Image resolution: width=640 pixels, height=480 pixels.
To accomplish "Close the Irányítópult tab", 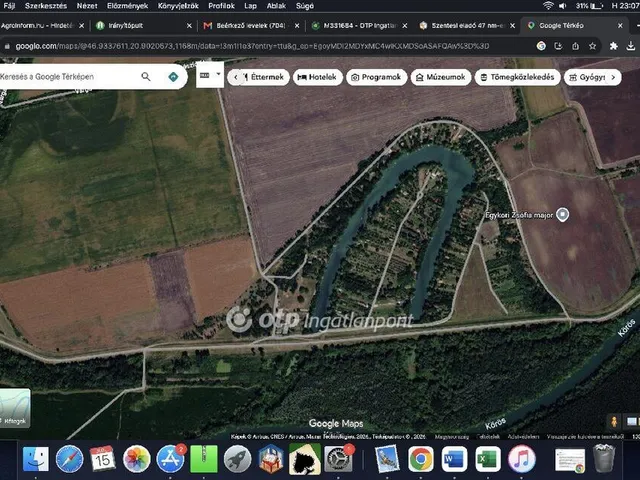I will (x=189, y=25).
